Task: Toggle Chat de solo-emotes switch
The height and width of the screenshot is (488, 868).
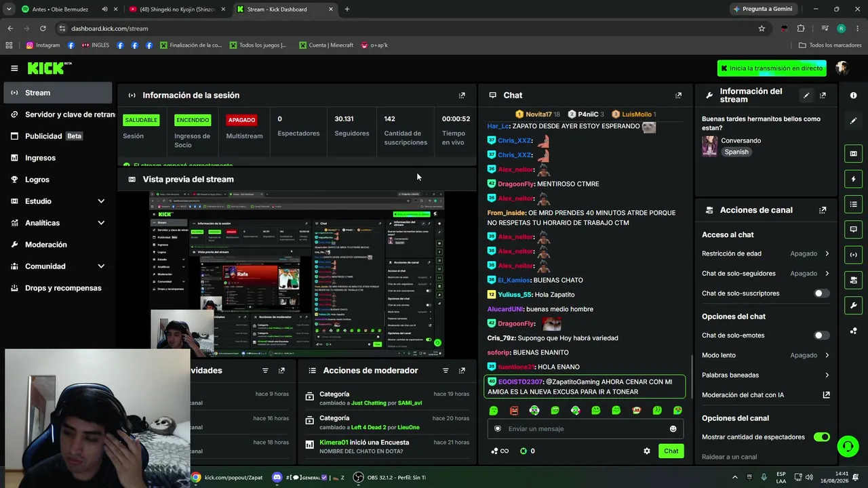Action: (x=821, y=335)
